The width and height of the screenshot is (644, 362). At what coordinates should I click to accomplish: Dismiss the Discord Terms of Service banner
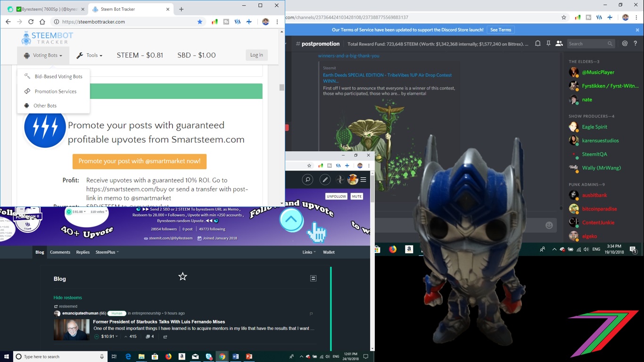pyautogui.click(x=637, y=30)
